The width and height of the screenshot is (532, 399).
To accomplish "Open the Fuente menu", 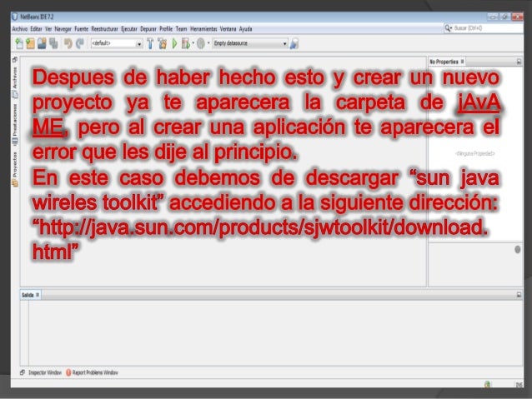I will point(82,29).
